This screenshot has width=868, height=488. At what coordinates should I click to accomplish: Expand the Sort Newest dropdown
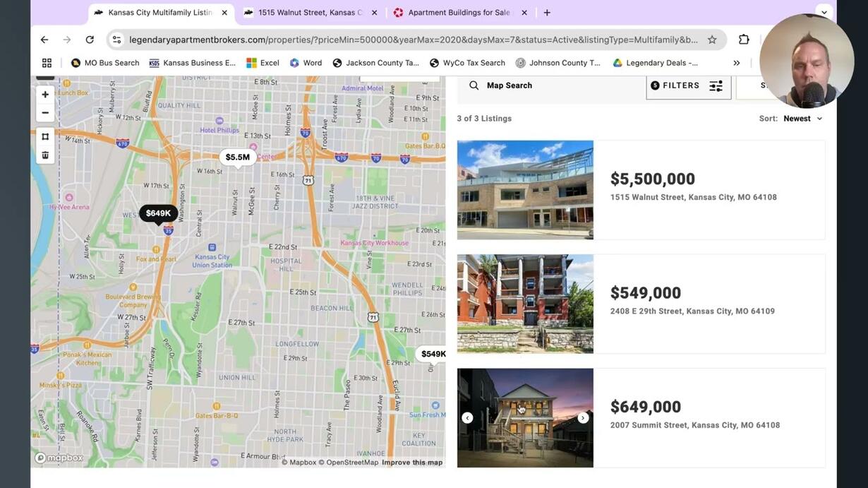[803, 119]
